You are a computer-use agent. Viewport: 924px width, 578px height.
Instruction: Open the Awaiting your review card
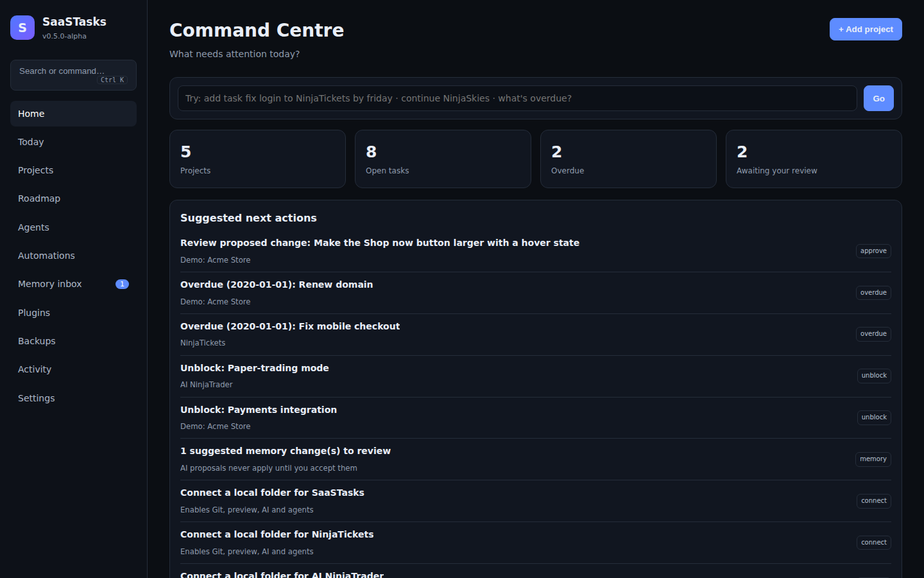pyautogui.click(x=814, y=159)
